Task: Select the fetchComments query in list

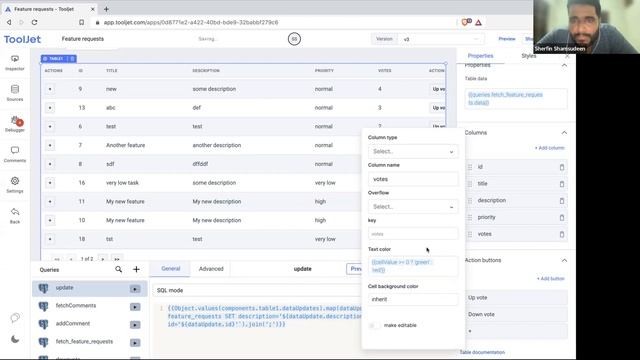Action: click(90, 306)
